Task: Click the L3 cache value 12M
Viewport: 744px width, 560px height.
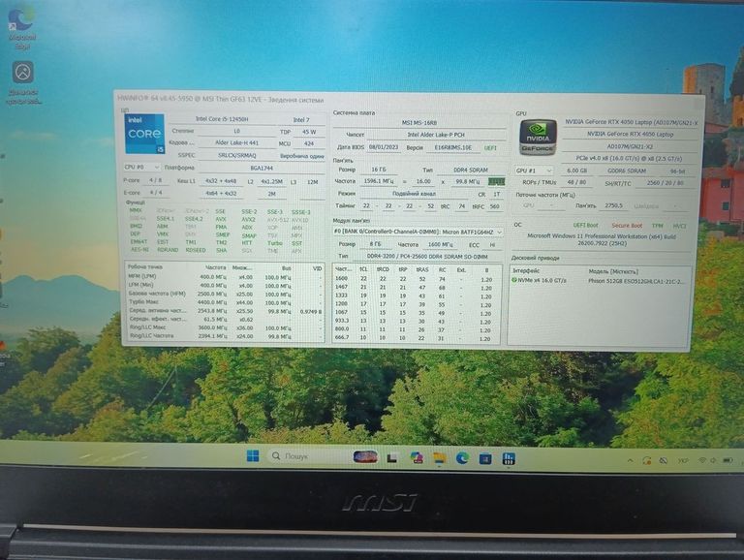Action: pyautogui.click(x=312, y=182)
